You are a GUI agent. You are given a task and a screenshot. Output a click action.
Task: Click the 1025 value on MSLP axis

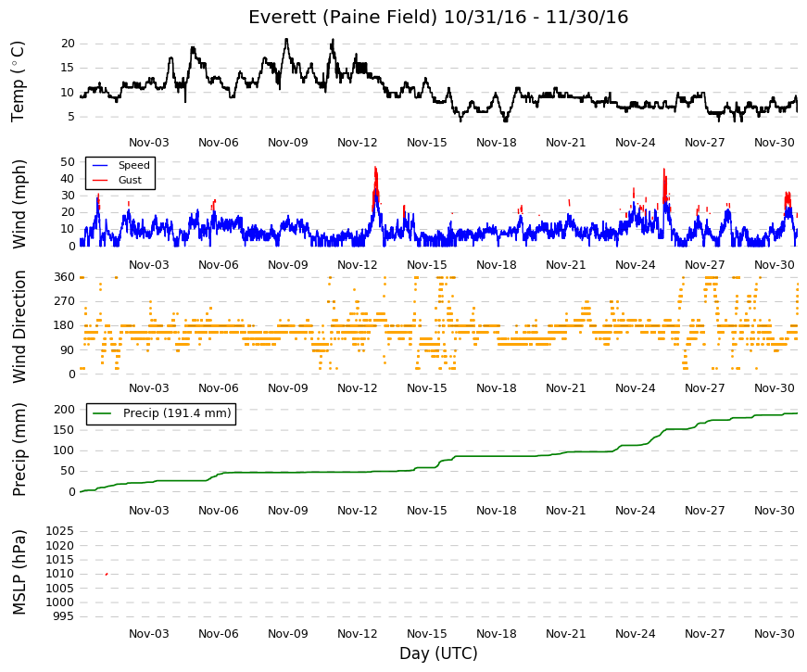[x=59, y=531]
